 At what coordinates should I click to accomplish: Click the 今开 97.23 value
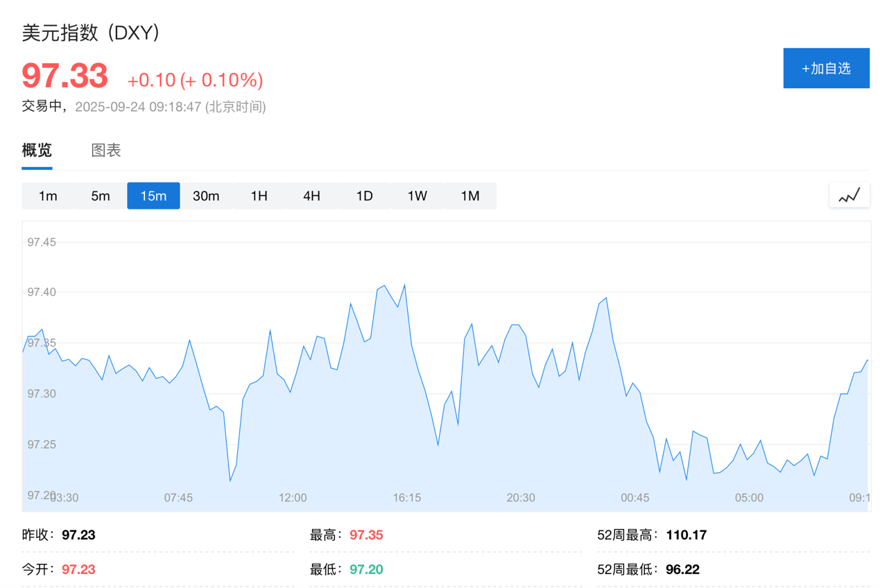coord(78,569)
